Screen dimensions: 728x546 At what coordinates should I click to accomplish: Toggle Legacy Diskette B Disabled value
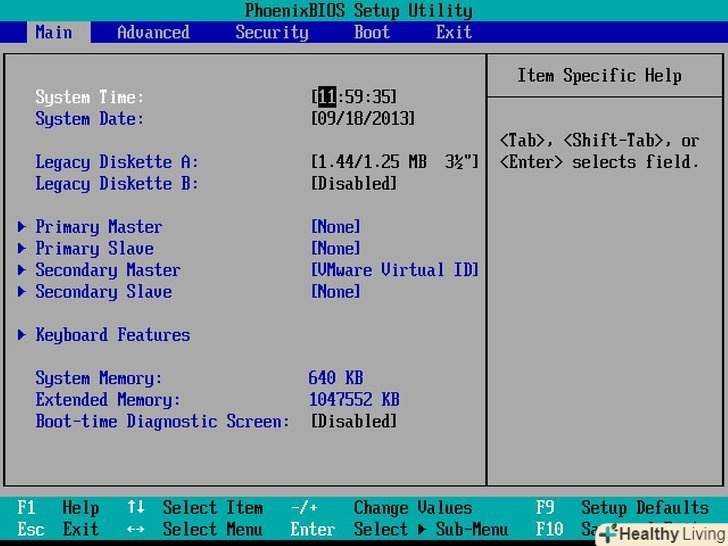pyautogui.click(x=354, y=183)
